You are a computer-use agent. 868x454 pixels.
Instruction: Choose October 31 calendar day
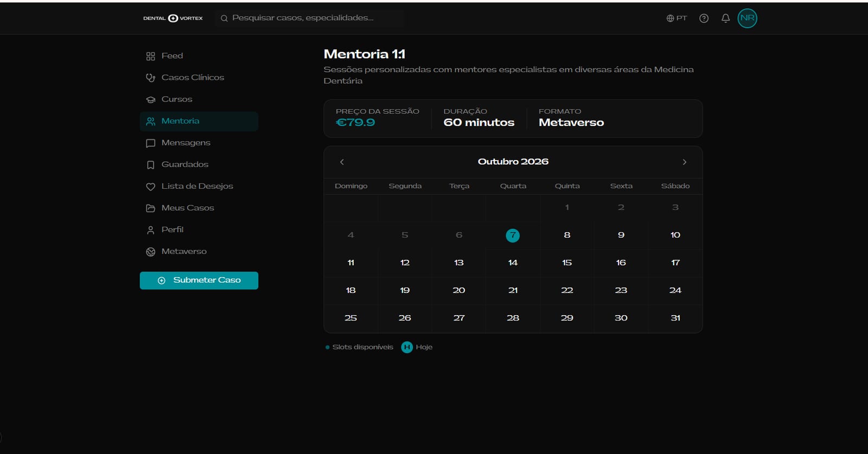click(675, 318)
